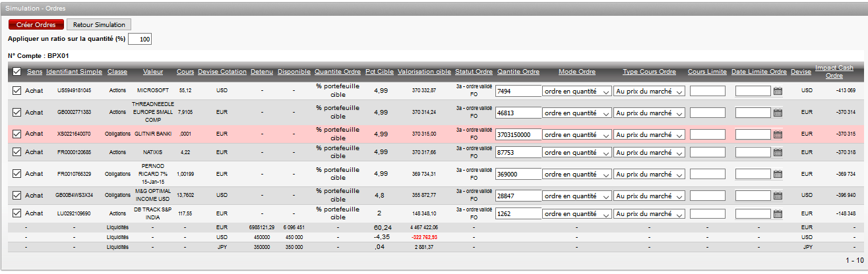Screen dimensions: 868x274
Task: Click calendar icon in GLITNIR BANKI row
Action: coord(778,134)
